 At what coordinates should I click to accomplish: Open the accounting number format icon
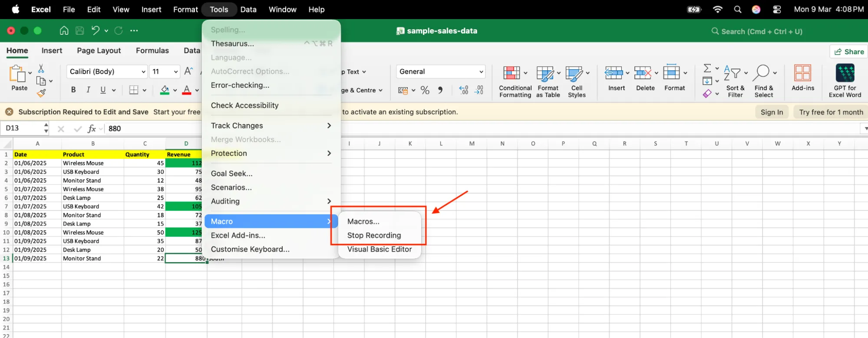[403, 90]
